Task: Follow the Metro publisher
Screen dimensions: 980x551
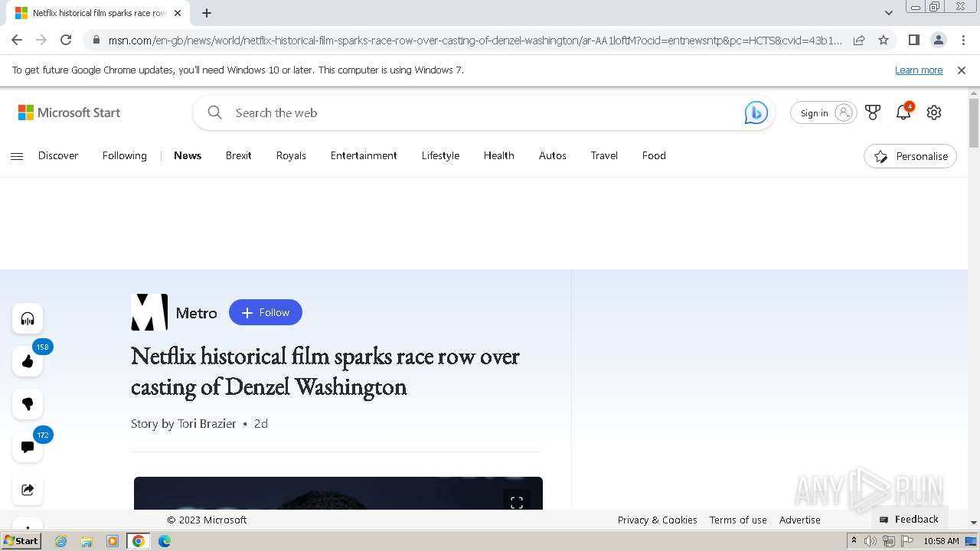Action: [266, 312]
